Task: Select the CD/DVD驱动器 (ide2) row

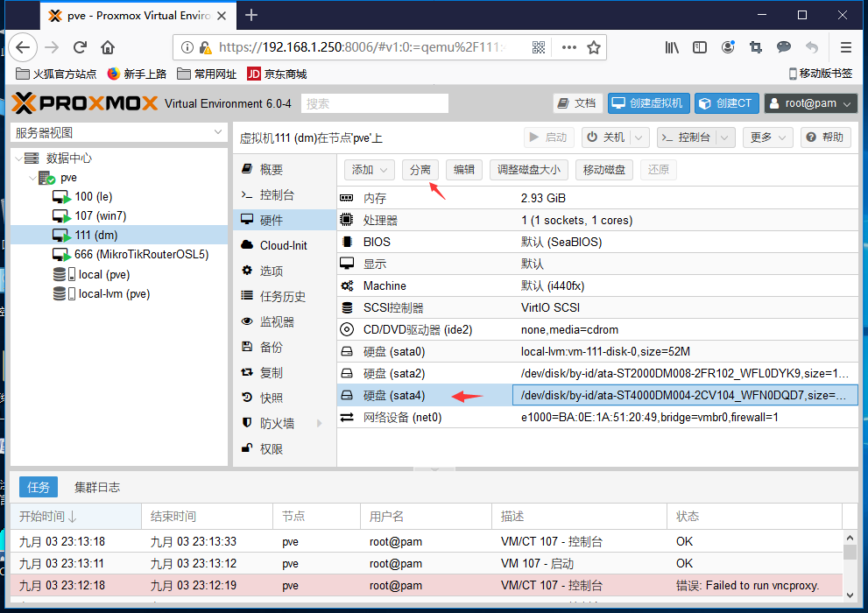Action: click(597, 330)
